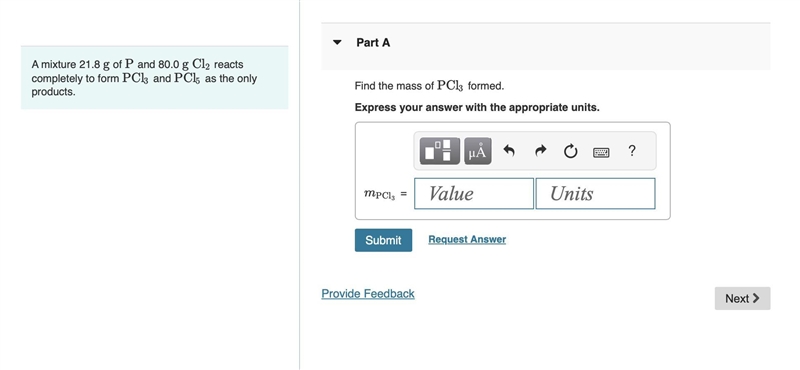
Task: Focus the Units input field
Action: 595,193
